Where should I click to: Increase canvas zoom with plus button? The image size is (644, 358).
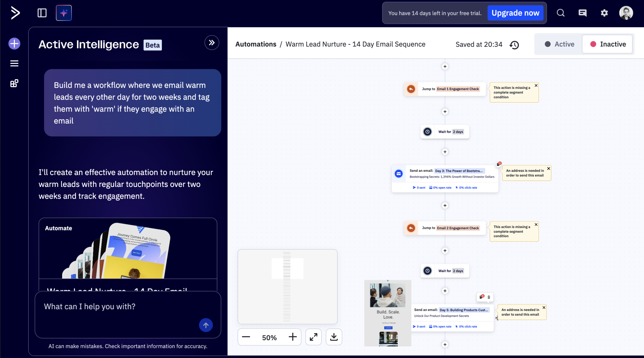[293, 337]
